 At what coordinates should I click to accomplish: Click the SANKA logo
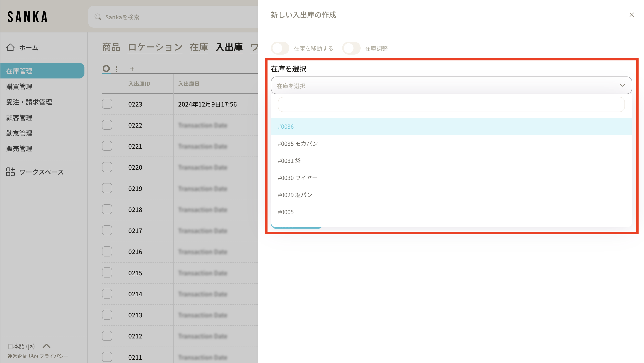click(27, 17)
